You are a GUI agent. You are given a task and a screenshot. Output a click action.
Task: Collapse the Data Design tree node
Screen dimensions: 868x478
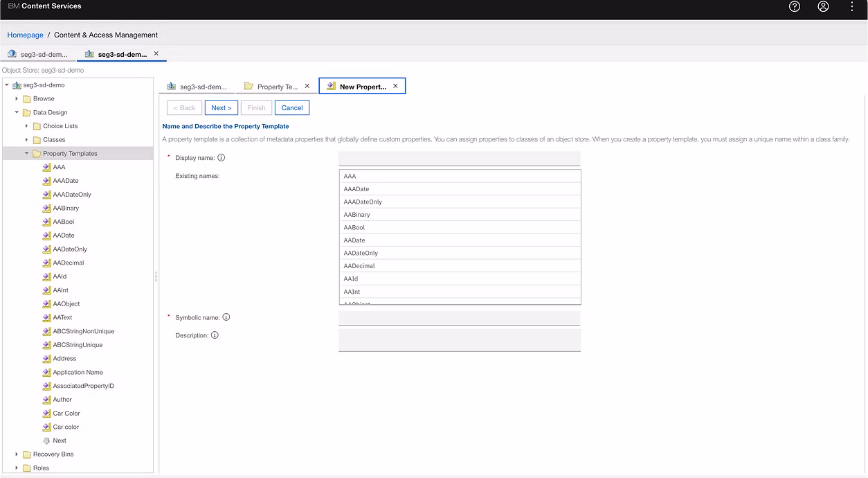[17, 112]
